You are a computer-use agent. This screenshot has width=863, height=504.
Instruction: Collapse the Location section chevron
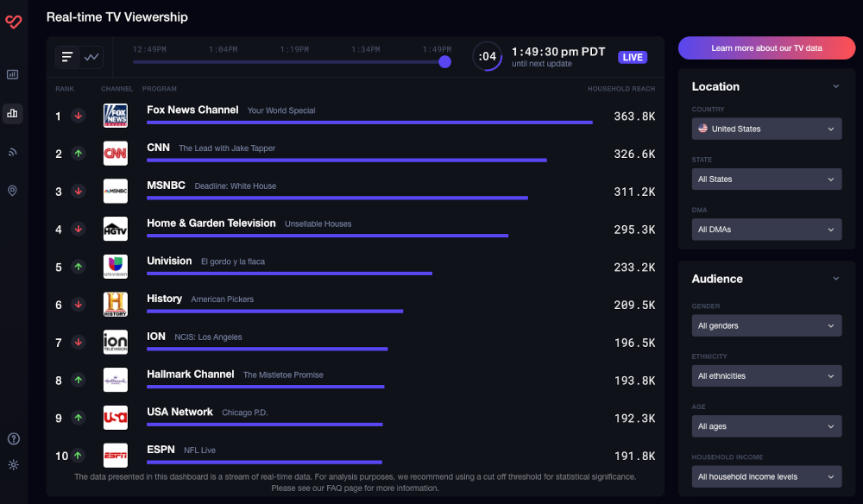coord(835,86)
